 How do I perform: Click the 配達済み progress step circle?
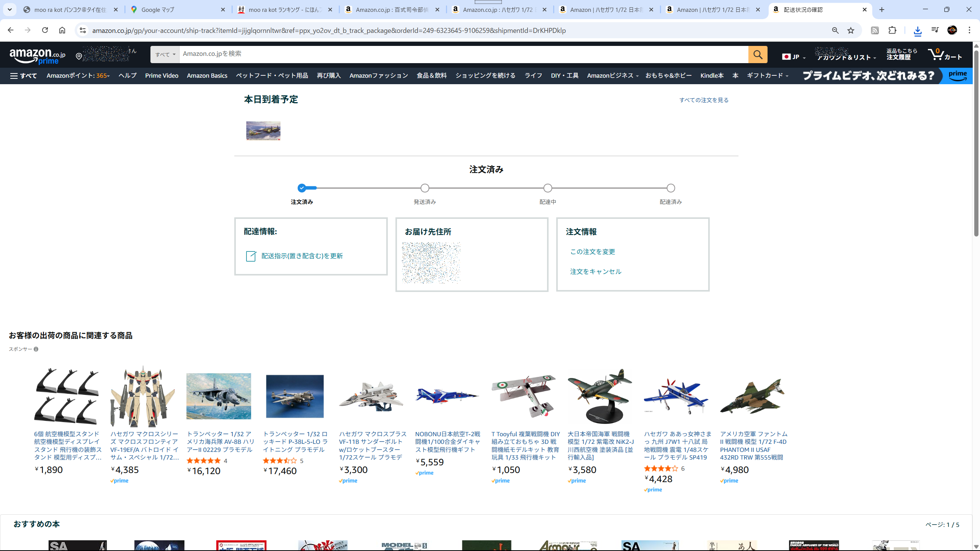click(x=670, y=188)
